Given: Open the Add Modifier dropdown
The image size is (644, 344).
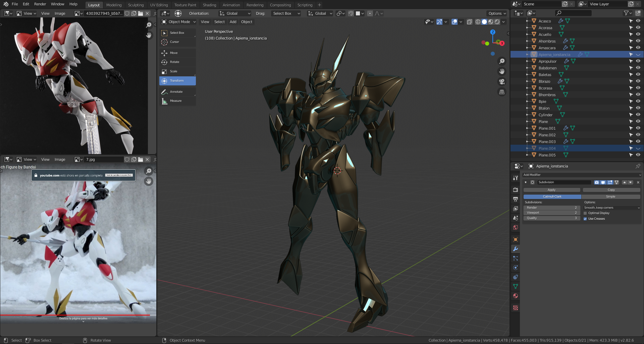Looking at the screenshot, I should (582, 175).
